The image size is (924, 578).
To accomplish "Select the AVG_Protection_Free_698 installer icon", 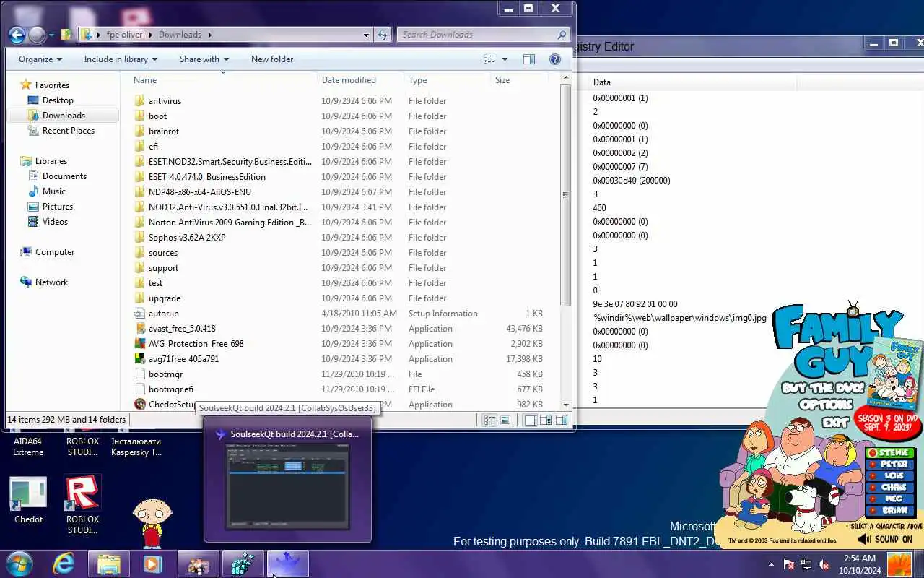I will point(140,343).
